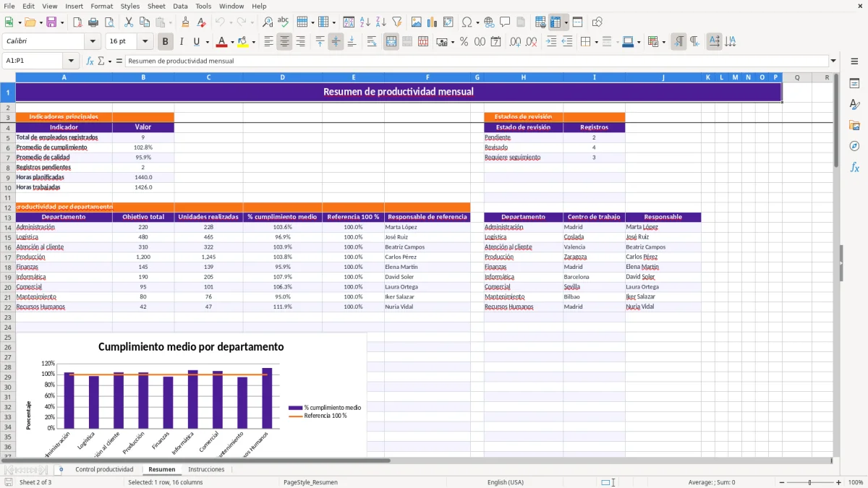Viewport: 868px width, 488px height.
Task: Toggle Underline formatting
Action: click(x=196, y=42)
